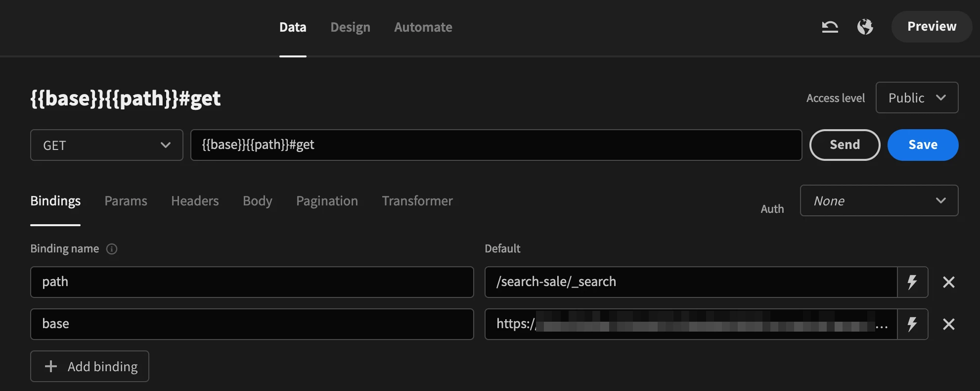980x391 pixels.
Task: Open the Body tab
Action: tap(258, 201)
